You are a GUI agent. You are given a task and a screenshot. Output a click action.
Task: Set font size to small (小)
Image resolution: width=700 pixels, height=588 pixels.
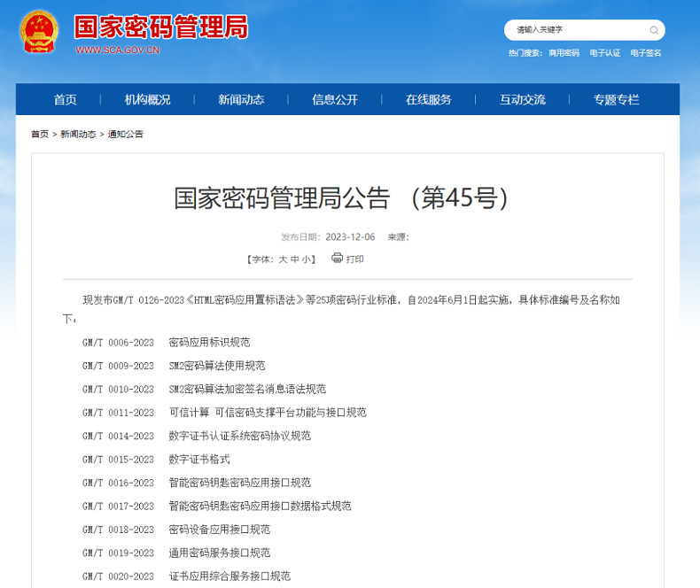tap(307, 259)
